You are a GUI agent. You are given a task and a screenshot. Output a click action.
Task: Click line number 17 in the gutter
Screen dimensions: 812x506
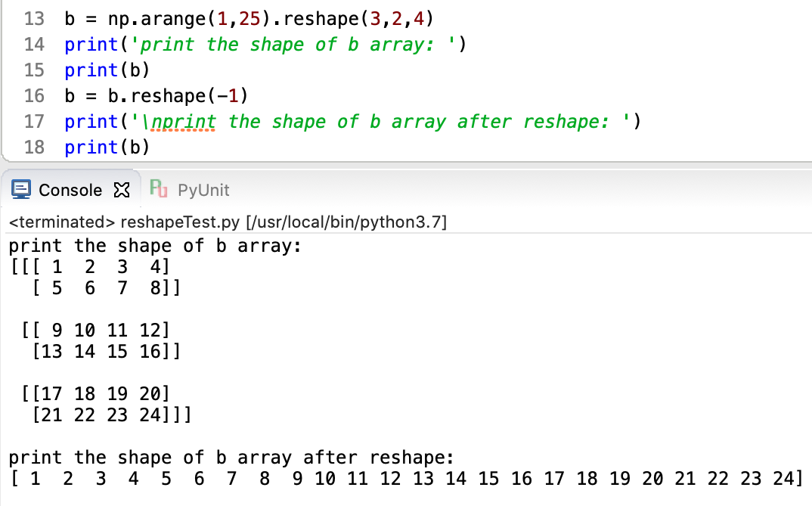(34, 121)
